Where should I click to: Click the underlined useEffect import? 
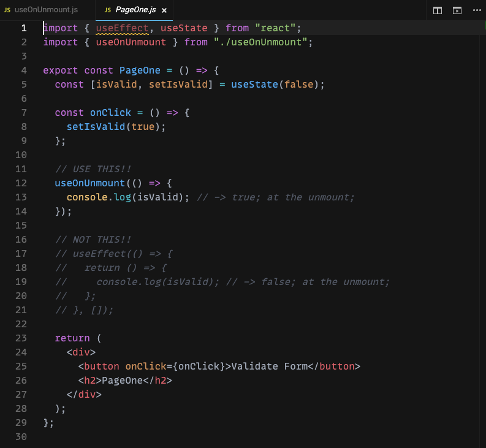click(122, 28)
